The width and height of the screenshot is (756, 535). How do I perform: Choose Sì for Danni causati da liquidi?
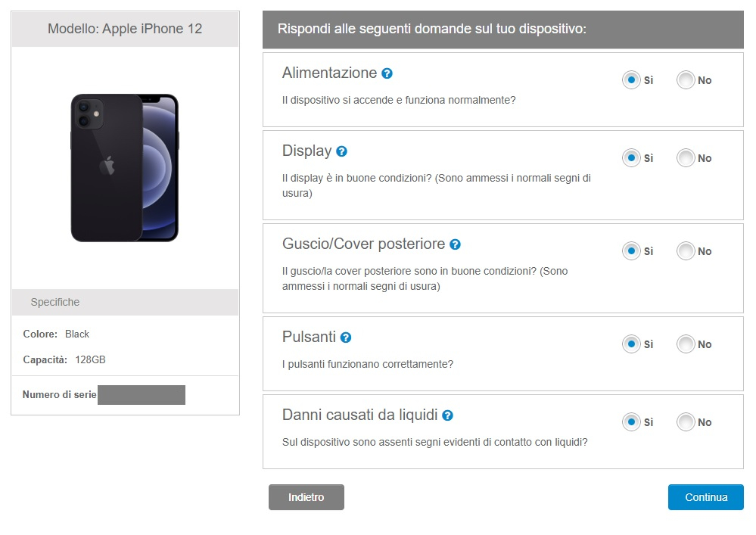pyautogui.click(x=631, y=422)
